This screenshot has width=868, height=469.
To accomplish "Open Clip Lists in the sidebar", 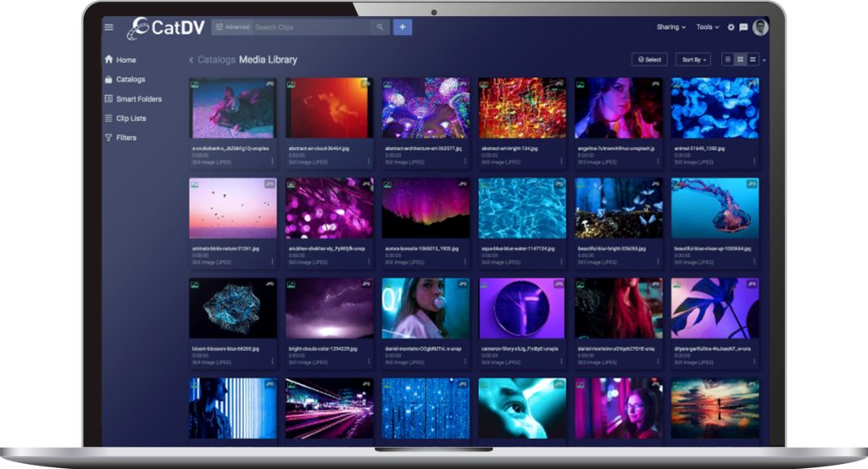I will tap(131, 119).
